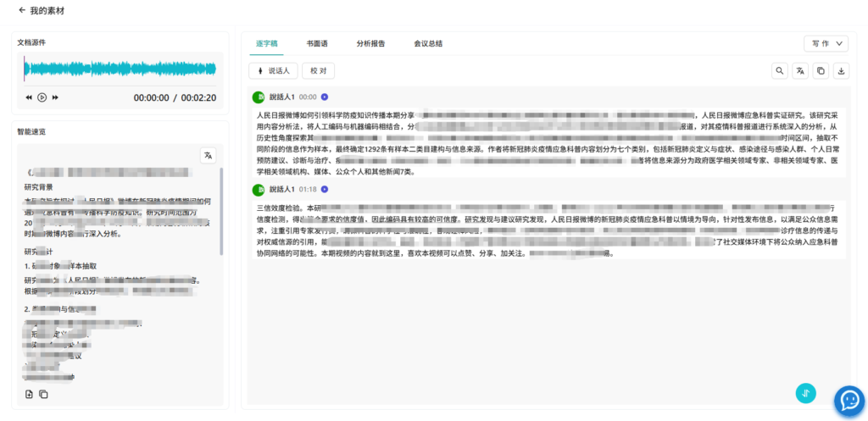Rewind the audio playback
Screen dimensions: 868x421
tap(29, 97)
